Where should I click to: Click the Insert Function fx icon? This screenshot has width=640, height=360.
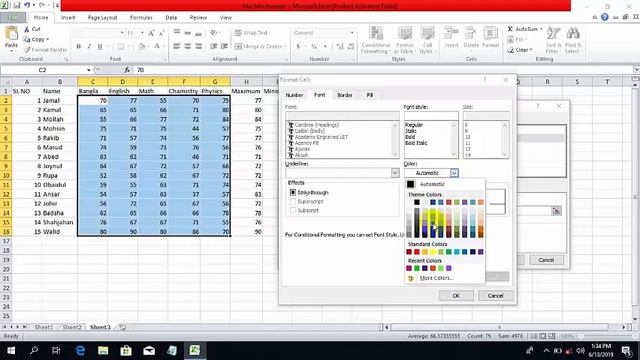[x=127, y=70]
